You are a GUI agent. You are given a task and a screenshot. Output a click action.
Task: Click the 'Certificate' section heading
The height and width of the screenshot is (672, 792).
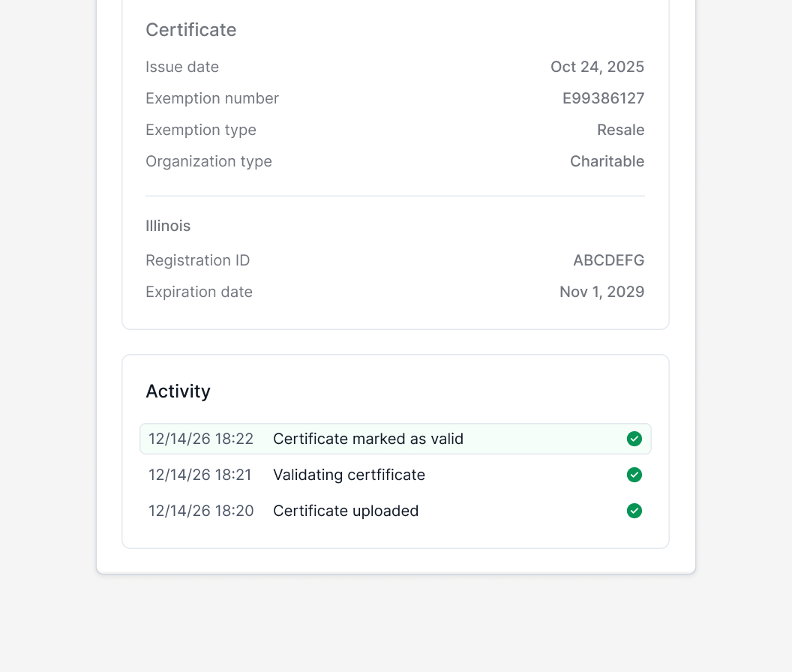click(190, 30)
